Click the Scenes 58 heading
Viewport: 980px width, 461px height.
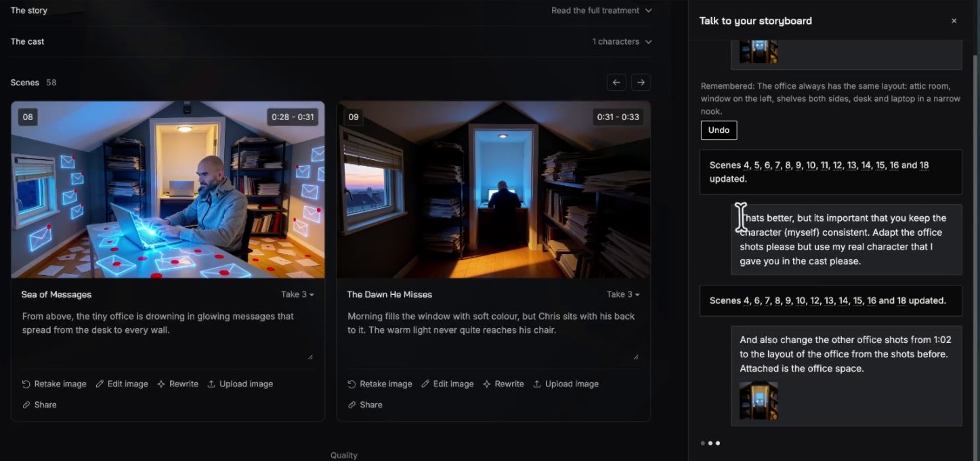point(33,83)
